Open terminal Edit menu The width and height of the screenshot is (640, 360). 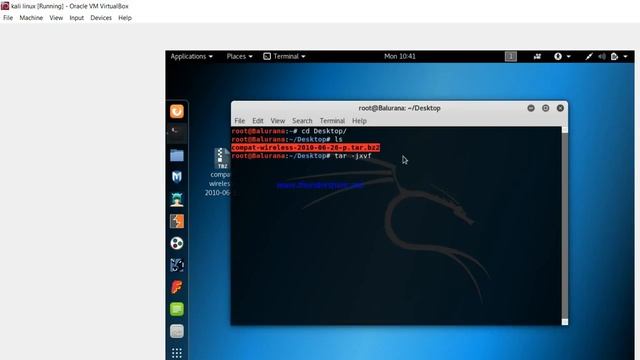pyautogui.click(x=258, y=121)
